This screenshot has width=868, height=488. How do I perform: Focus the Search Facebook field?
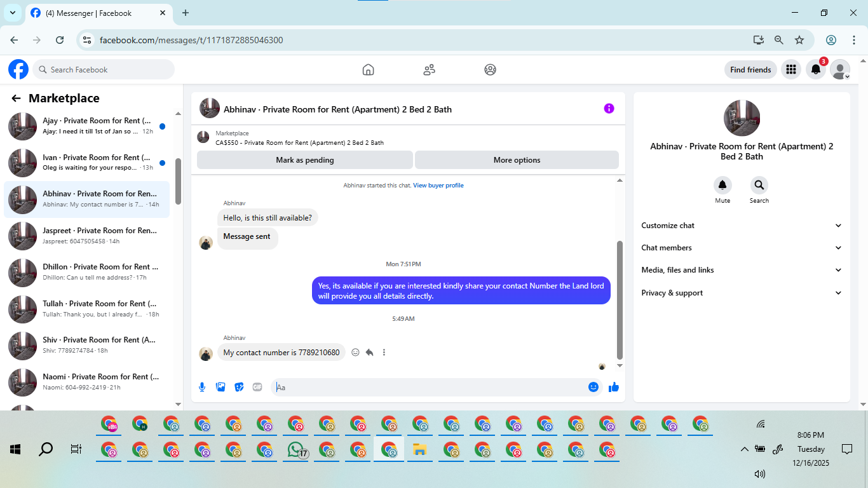[x=104, y=70]
